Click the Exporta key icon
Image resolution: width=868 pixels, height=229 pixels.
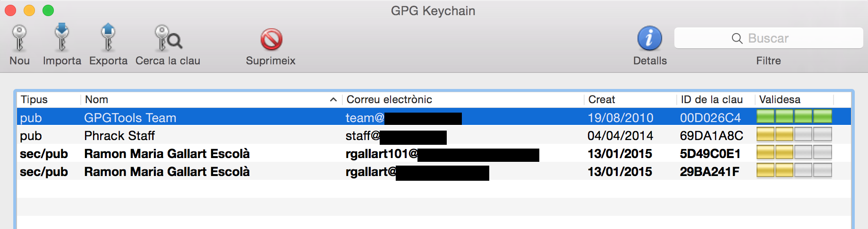click(108, 37)
